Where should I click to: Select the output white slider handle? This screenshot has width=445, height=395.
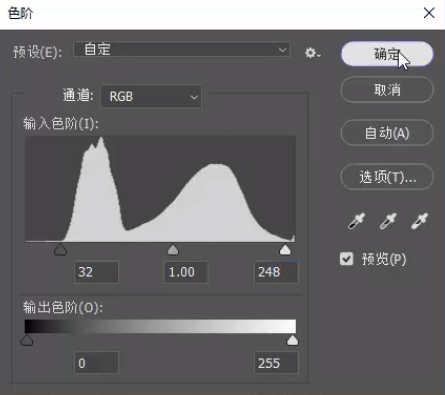[293, 340]
